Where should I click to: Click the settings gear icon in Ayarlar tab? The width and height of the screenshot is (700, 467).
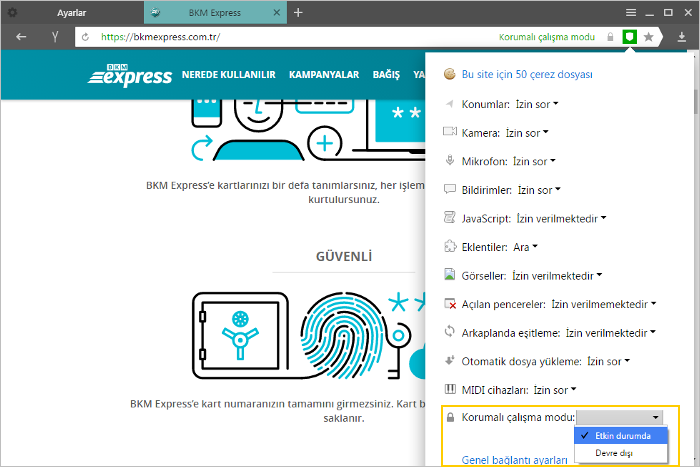12,13
